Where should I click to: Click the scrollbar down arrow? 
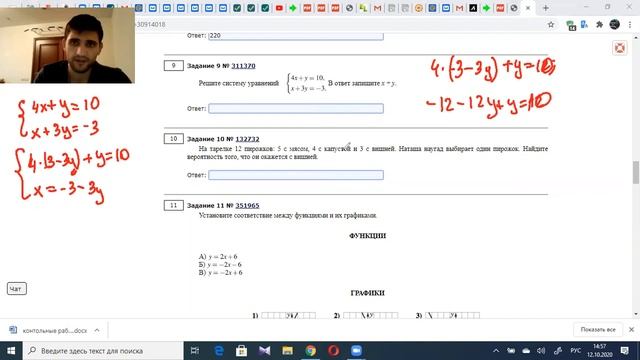(636, 314)
